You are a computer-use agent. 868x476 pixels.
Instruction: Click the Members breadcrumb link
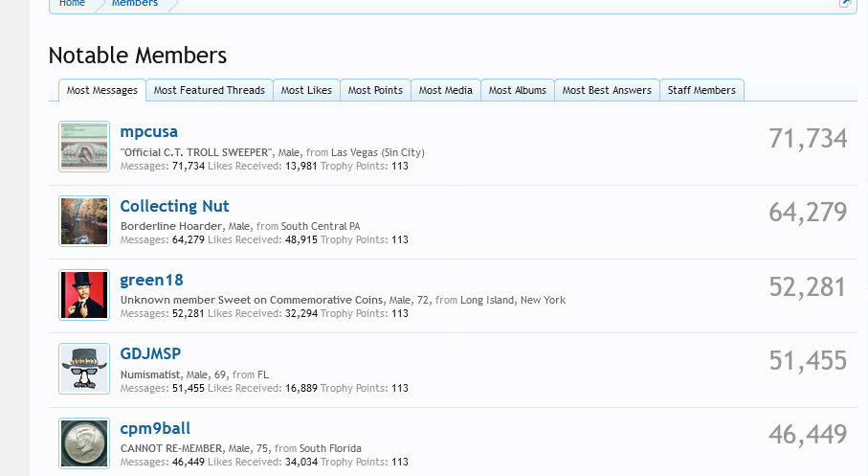click(135, 4)
